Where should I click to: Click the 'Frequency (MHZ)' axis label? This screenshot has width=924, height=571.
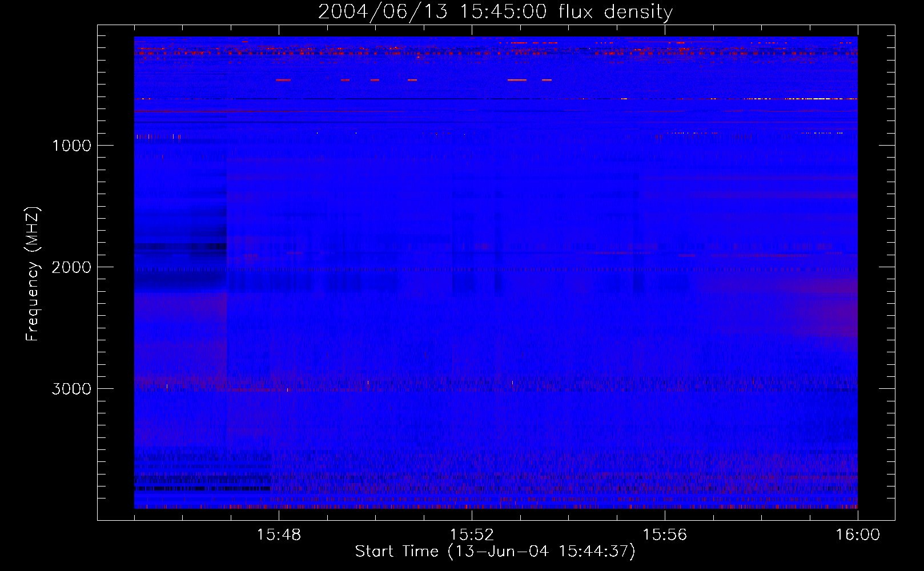coord(33,274)
